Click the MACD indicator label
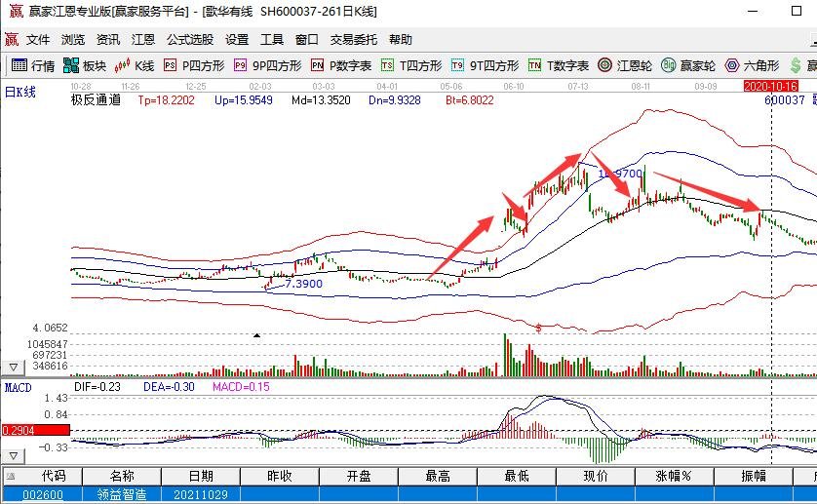 pyautogui.click(x=18, y=388)
